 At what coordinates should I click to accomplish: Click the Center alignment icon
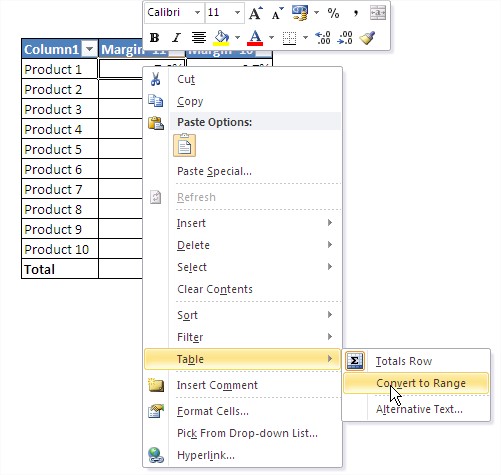199,38
